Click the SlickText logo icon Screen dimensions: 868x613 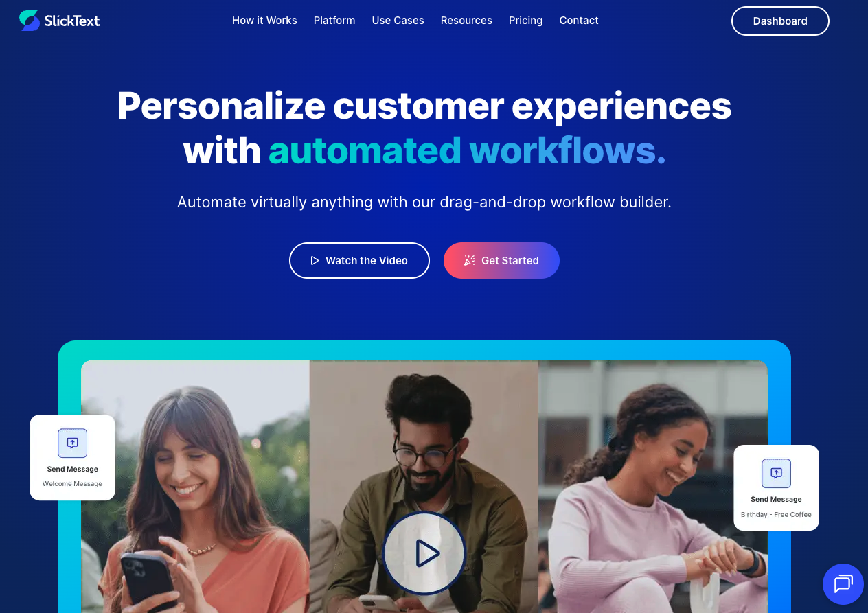pos(30,21)
